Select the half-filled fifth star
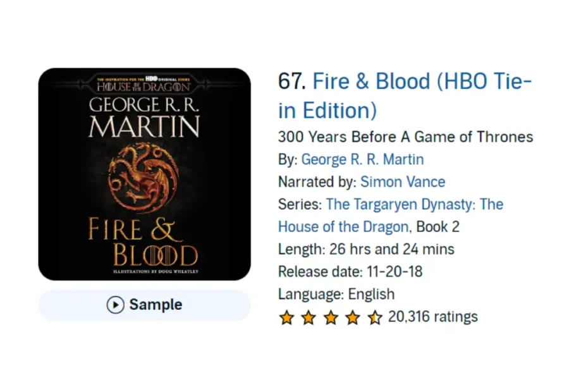The height and width of the screenshot is (392, 588). 374,317
